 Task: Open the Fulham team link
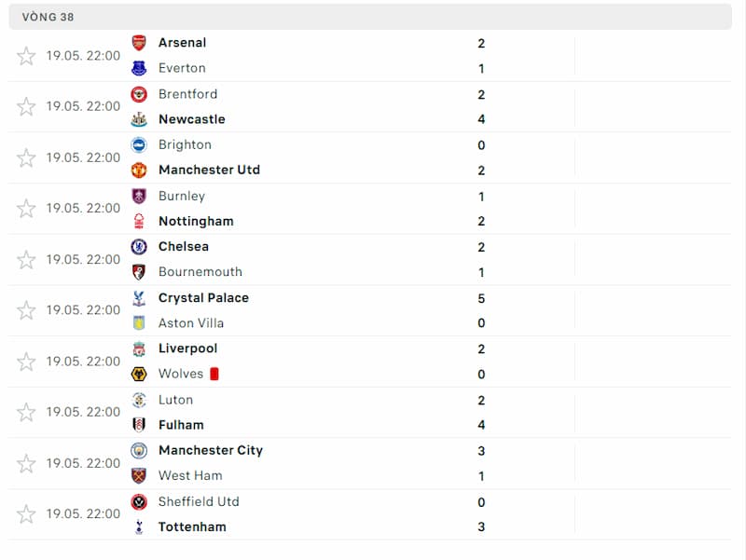pyautogui.click(x=181, y=425)
